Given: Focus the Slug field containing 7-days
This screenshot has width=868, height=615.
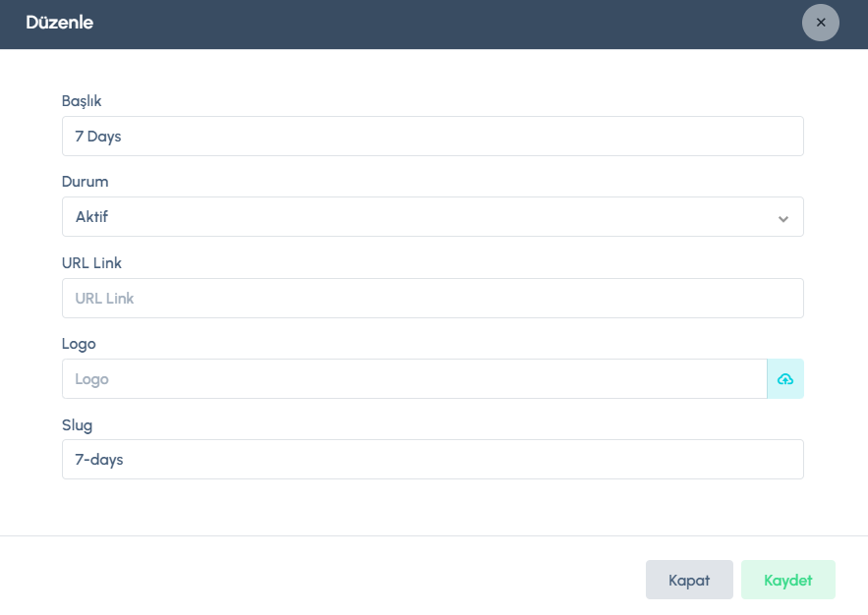Looking at the screenshot, I should click(433, 460).
